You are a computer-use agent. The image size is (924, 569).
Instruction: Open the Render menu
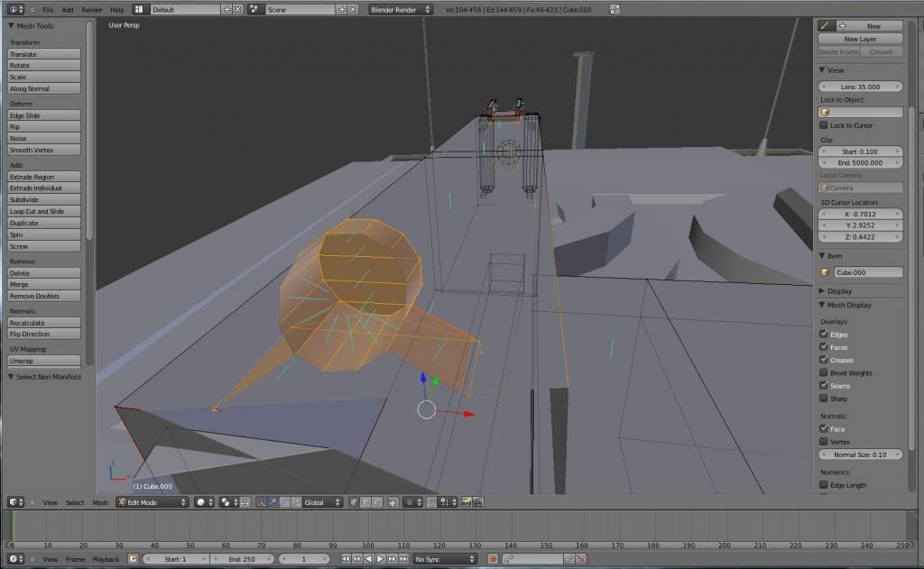coord(92,9)
